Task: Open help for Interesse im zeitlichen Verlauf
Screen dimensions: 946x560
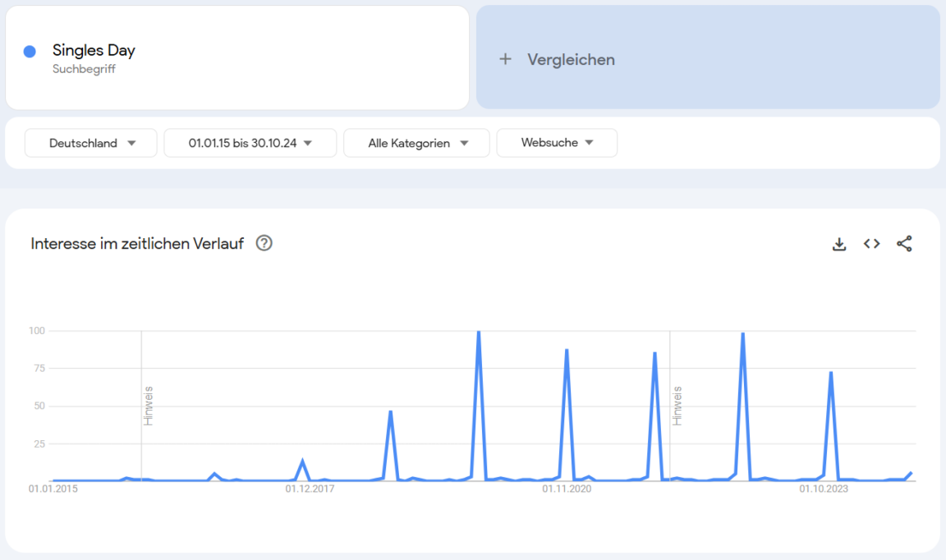Action: coord(264,243)
